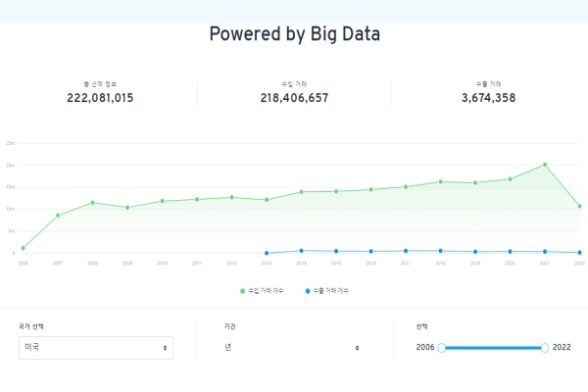Click the 2006 start handle of year slider

(x=442, y=347)
